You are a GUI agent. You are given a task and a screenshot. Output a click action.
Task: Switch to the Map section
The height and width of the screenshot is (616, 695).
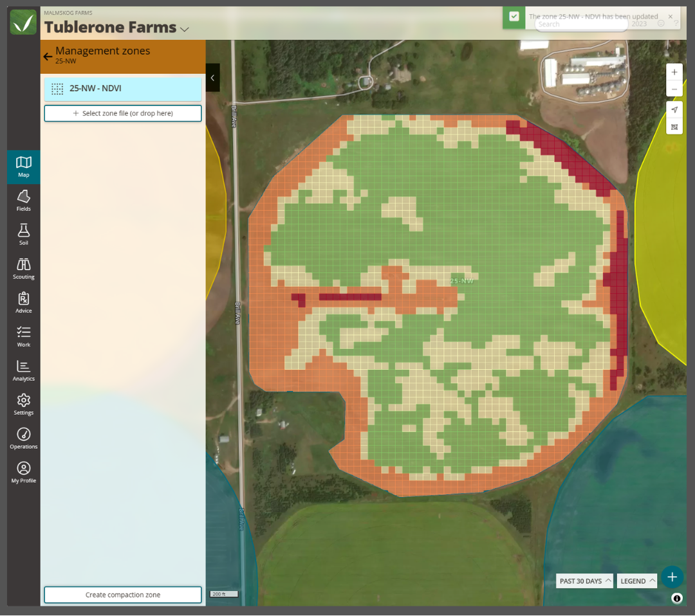(23, 166)
